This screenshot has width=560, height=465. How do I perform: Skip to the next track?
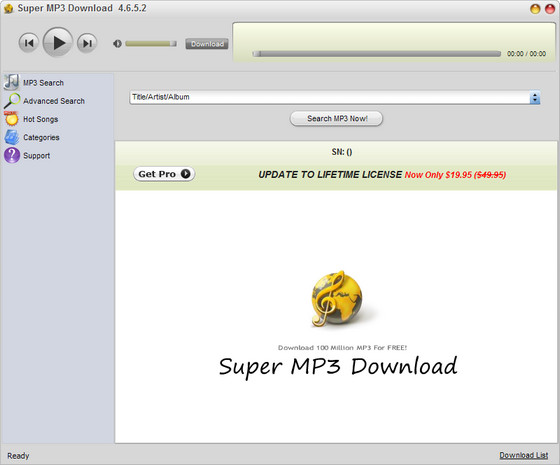pyautogui.click(x=87, y=43)
